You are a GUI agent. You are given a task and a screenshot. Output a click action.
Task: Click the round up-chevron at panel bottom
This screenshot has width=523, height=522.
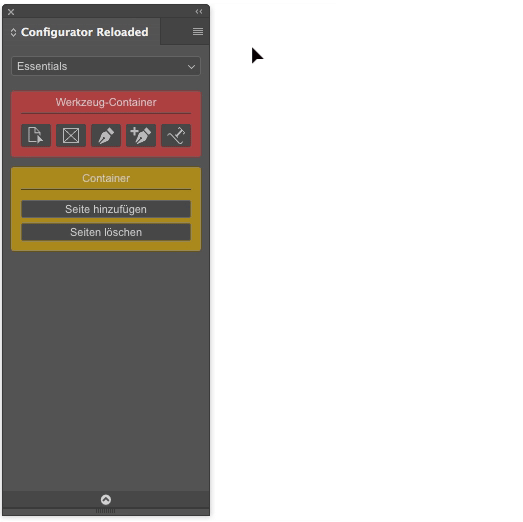pos(106,500)
